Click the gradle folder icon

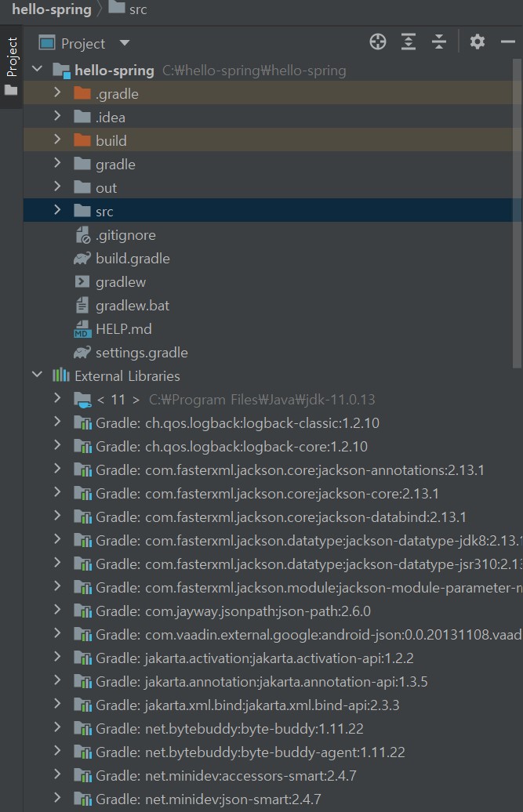tap(82, 164)
